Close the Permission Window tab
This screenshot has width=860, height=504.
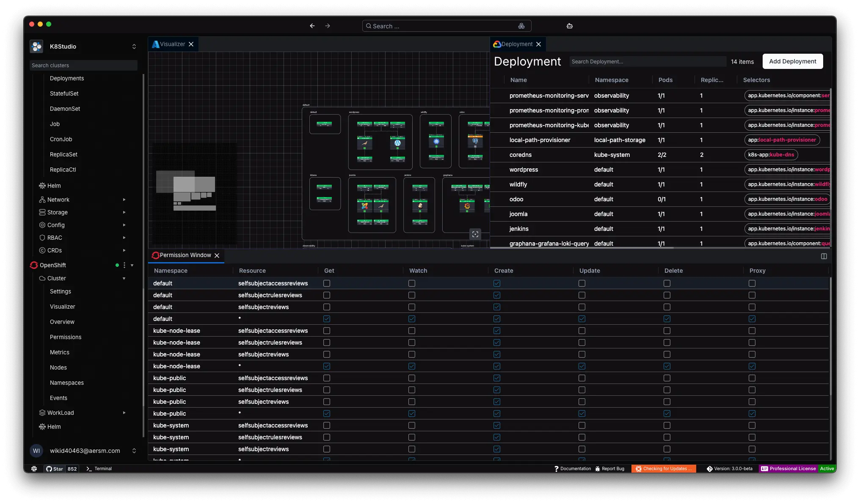(x=217, y=255)
